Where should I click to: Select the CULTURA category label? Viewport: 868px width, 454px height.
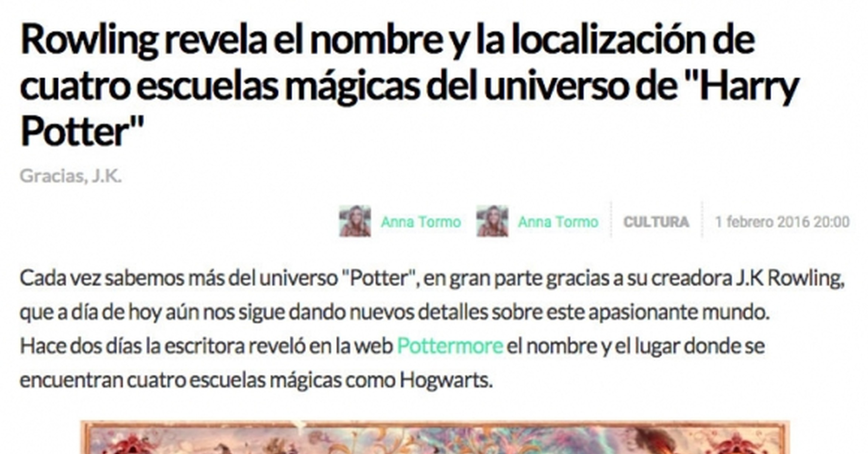(x=656, y=222)
